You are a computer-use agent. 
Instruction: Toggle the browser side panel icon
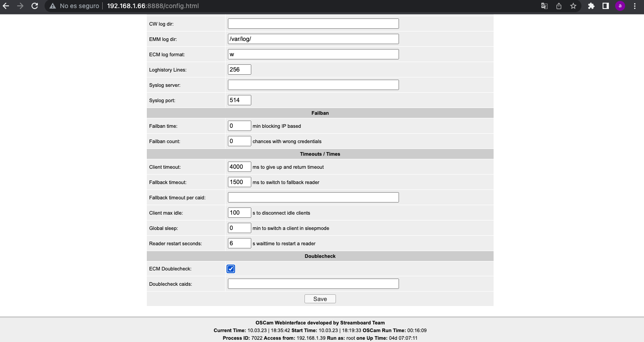click(x=606, y=6)
